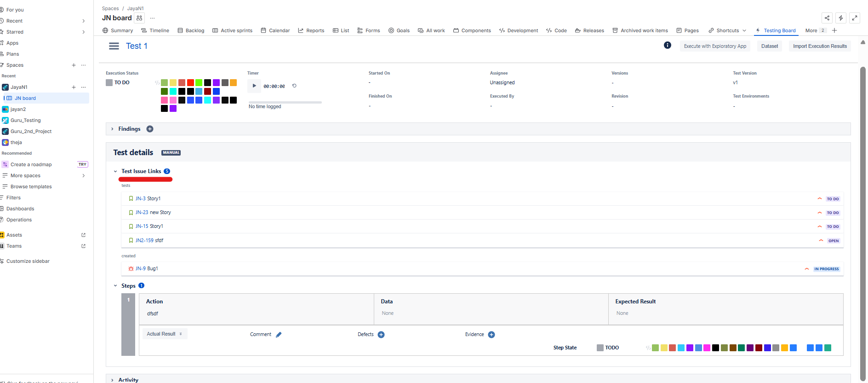Click the hamburger menu icon beside Test 1
The width and height of the screenshot is (868, 383).
tap(114, 46)
